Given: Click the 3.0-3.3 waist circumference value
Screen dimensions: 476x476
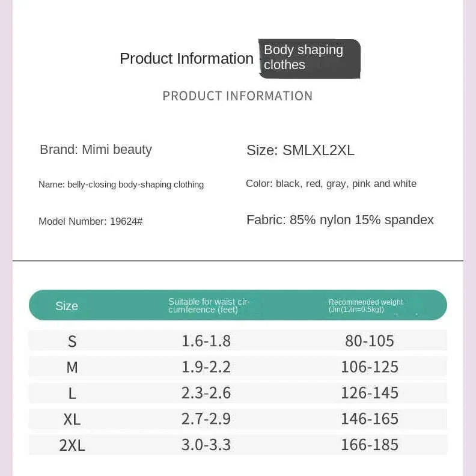Looking at the screenshot, I should [206, 445].
